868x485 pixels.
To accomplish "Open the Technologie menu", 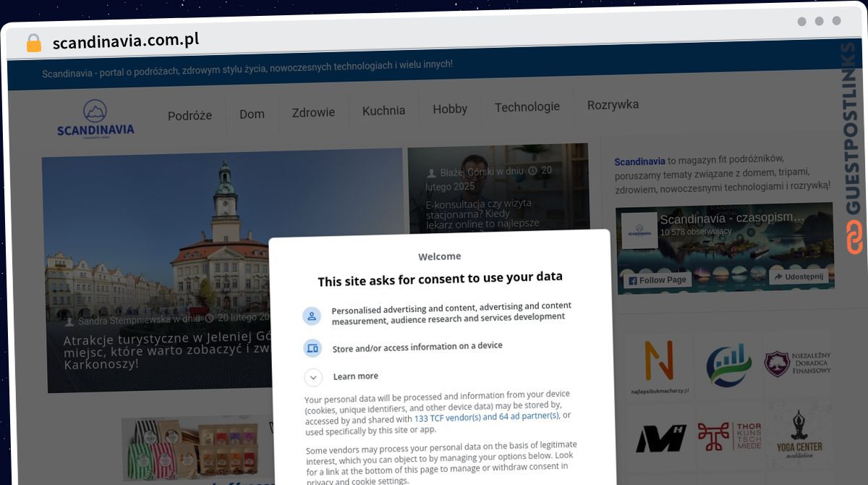I will [x=527, y=106].
